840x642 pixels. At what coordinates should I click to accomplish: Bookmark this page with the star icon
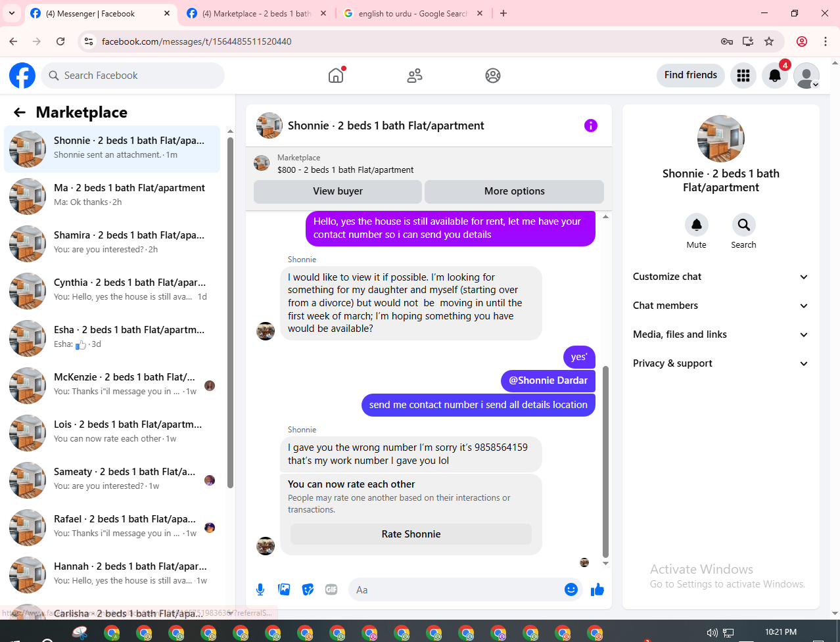click(x=769, y=41)
